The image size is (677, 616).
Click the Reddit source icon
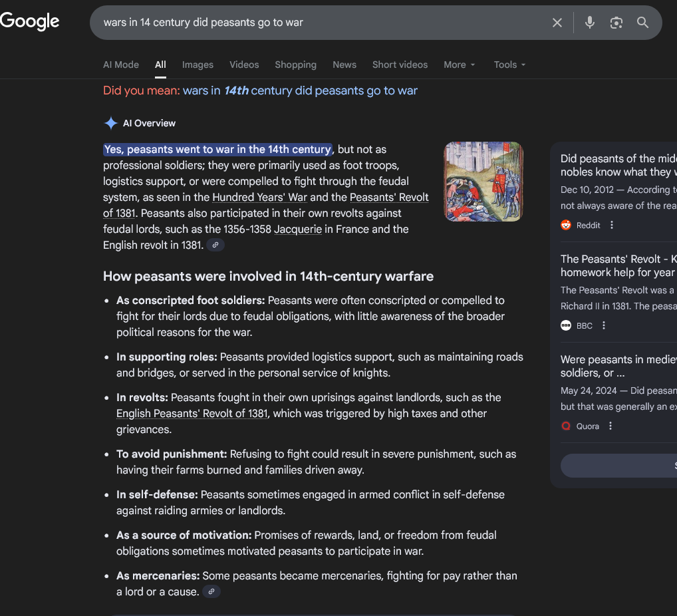(x=565, y=225)
